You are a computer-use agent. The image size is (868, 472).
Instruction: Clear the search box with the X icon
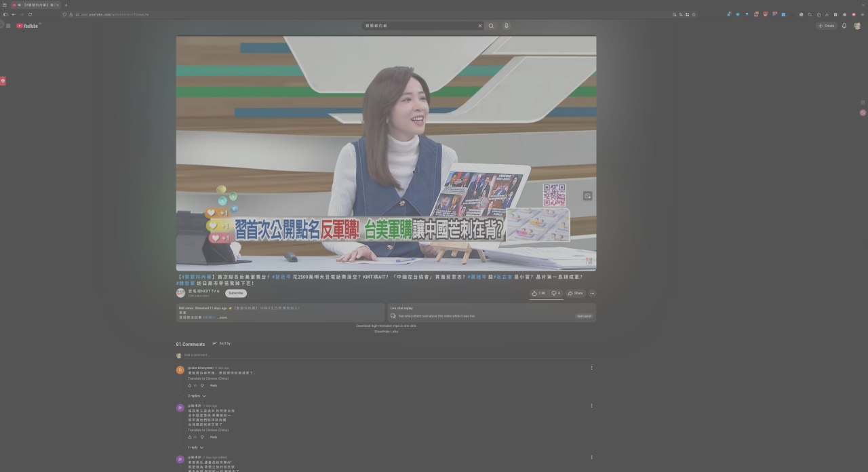point(480,26)
